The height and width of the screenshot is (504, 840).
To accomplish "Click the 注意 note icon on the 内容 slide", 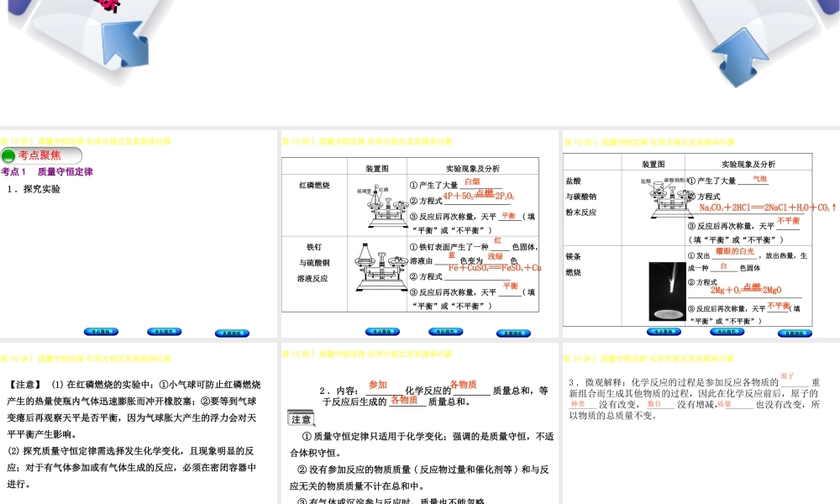I will tap(301, 418).
